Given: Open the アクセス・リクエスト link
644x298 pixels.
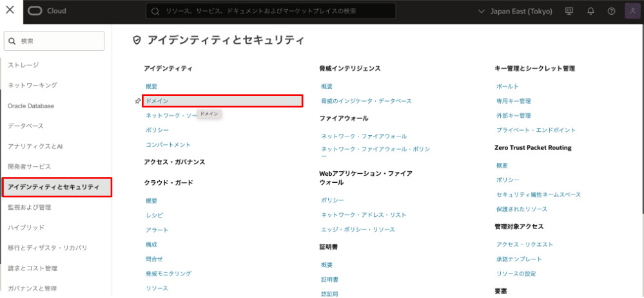Looking at the screenshot, I should coord(525,245).
